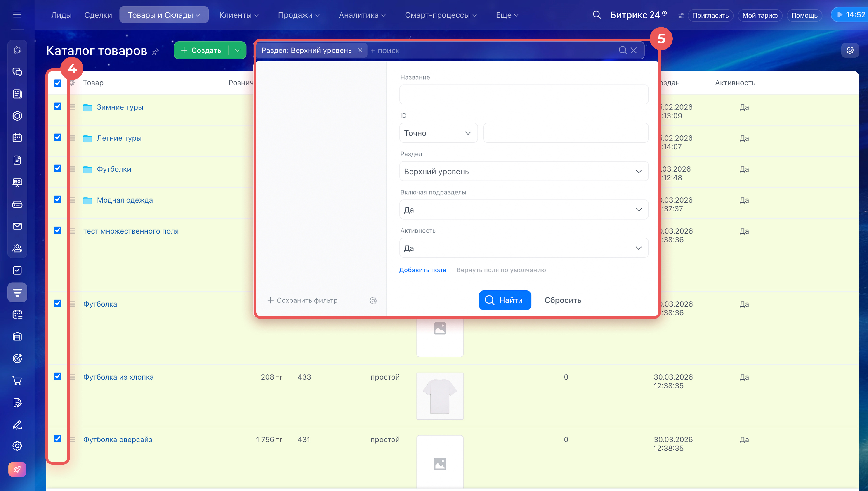Remove the Раздел: Верхний уровень filter chip
Screen dimensions: 868x491
pos(360,50)
